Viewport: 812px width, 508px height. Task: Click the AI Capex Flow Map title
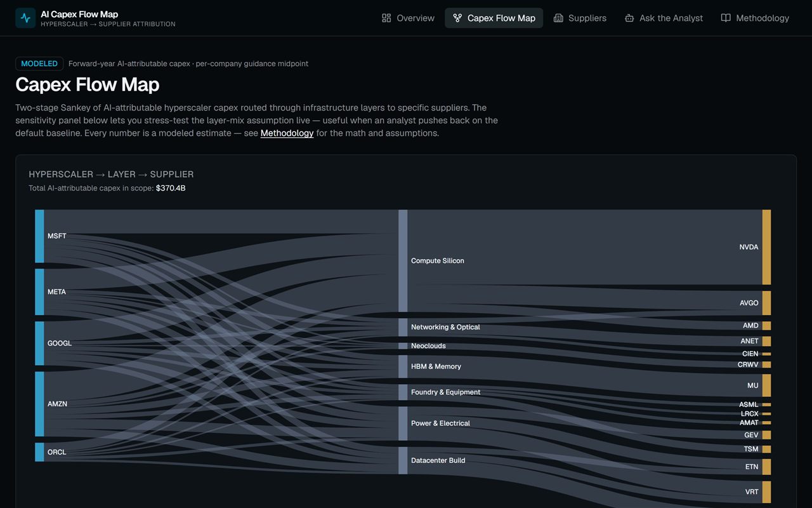tap(79, 14)
